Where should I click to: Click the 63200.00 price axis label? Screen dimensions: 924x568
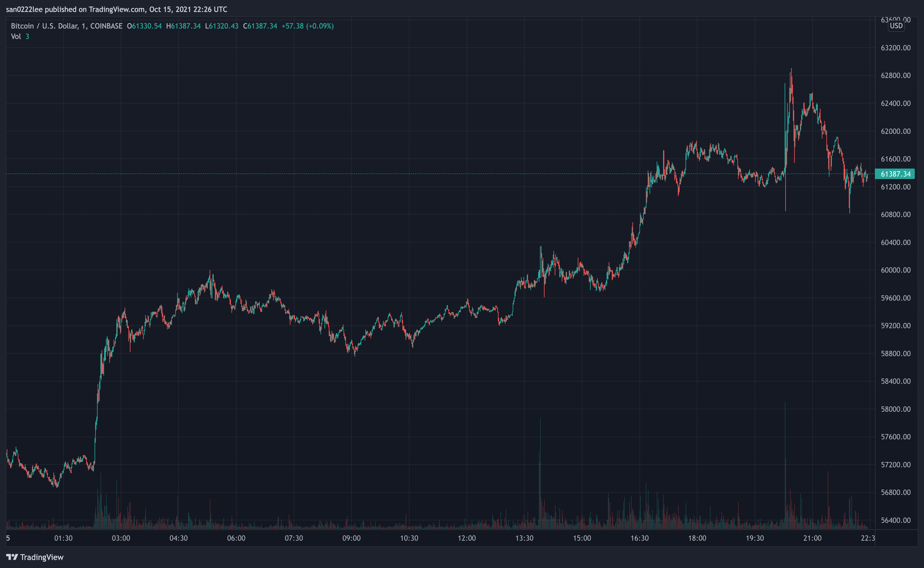point(896,48)
